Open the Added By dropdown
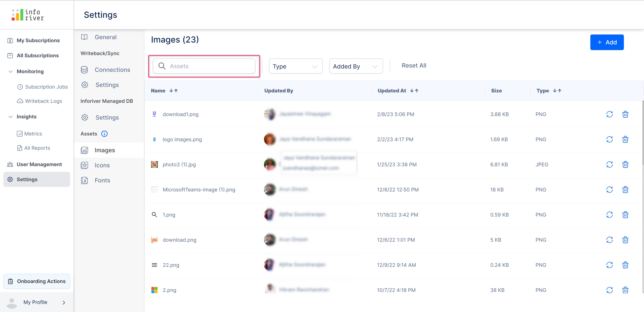 click(356, 66)
